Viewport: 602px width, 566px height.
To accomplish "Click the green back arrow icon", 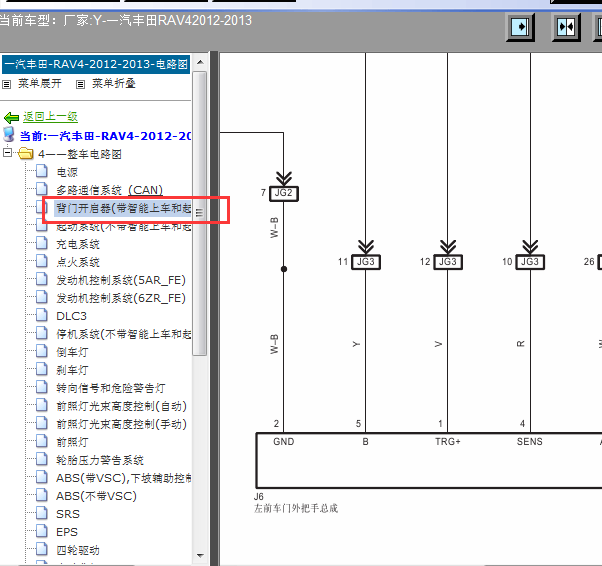I will (x=12, y=117).
